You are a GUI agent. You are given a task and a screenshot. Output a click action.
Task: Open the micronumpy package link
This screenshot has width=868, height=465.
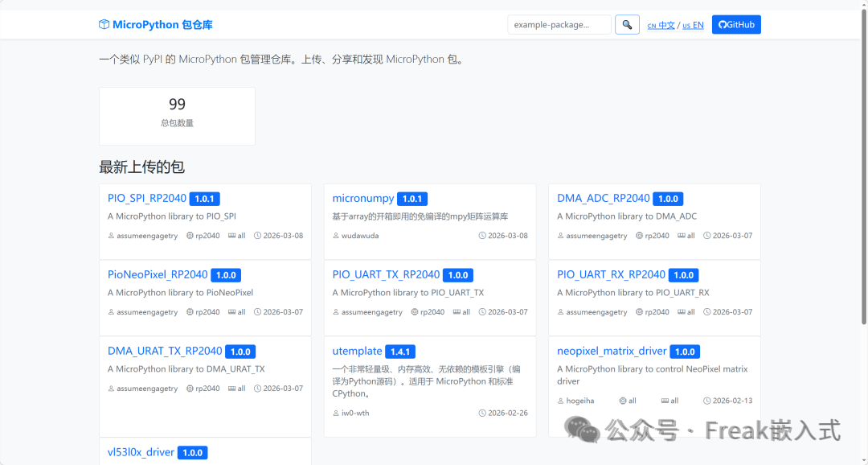363,199
